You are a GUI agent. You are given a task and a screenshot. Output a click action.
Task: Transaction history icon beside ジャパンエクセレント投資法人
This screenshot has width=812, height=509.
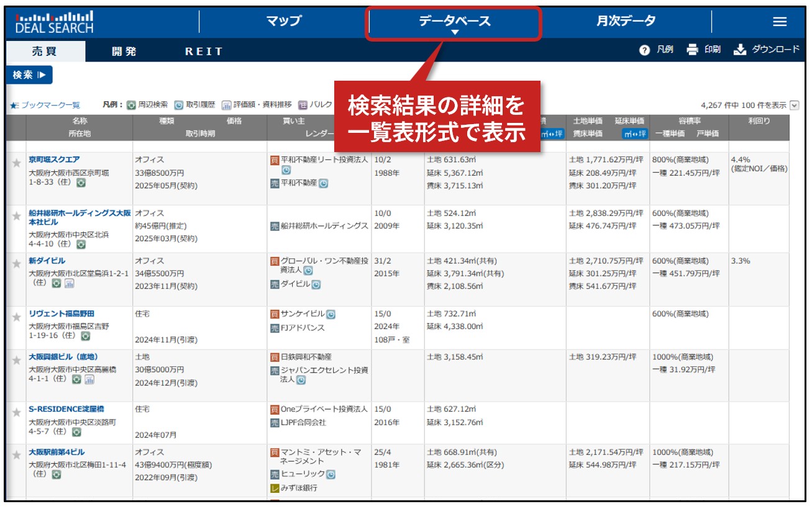[x=301, y=380]
